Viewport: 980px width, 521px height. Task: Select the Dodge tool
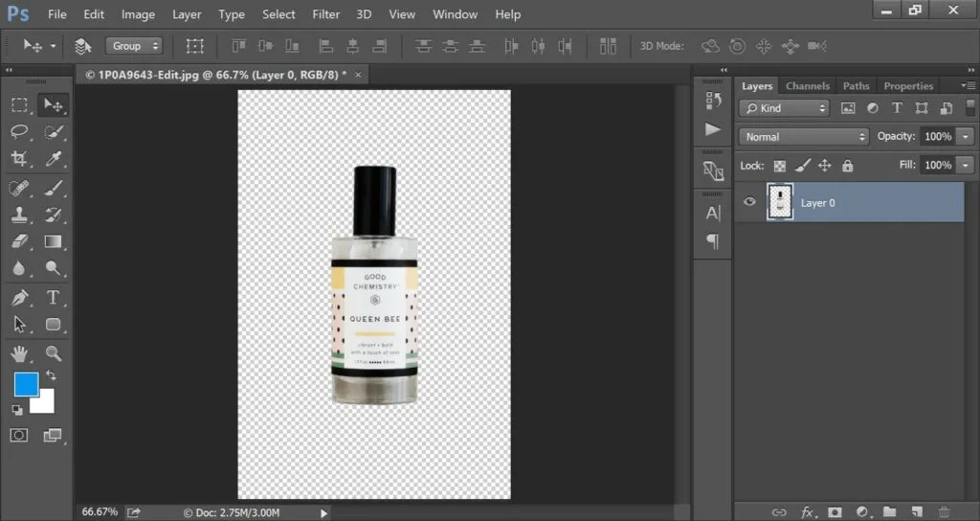(54, 268)
